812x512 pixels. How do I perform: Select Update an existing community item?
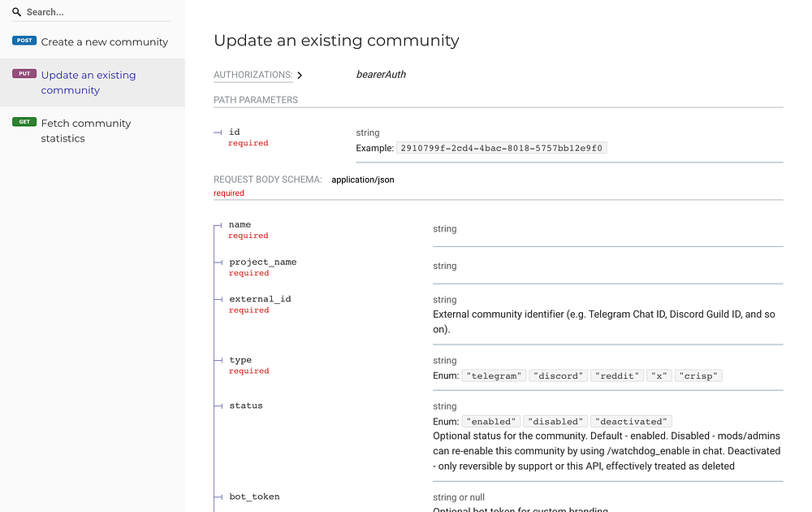(x=89, y=82)
